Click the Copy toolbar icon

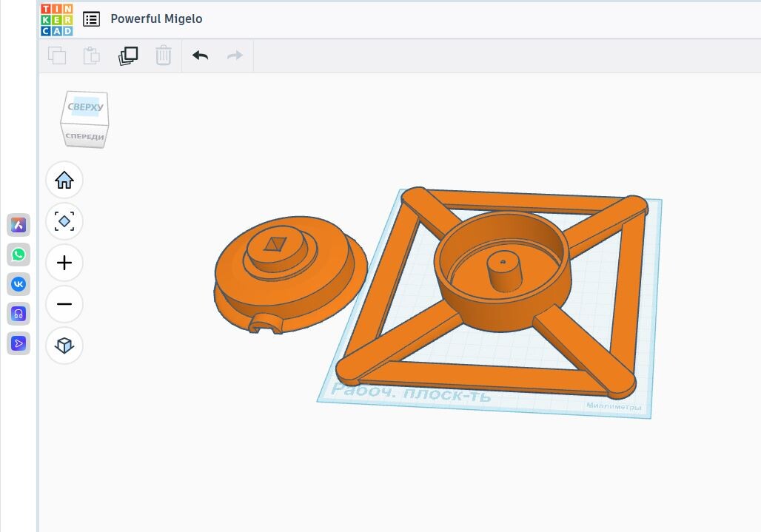click(57, 55)
